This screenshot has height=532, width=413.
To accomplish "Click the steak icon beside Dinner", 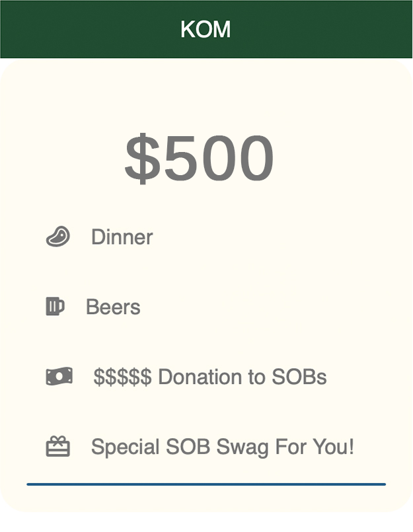I will click(58, 237).
